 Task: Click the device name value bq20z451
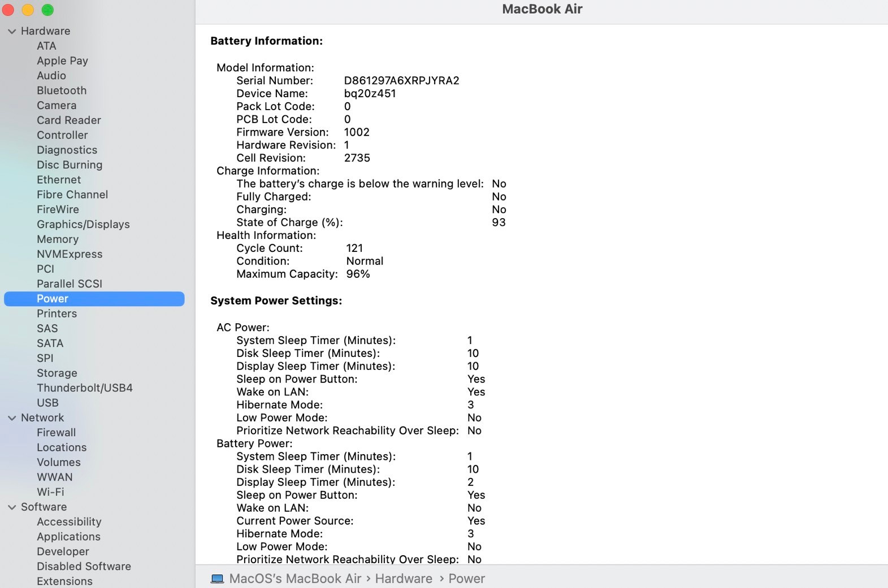pyautogui.click(x=370, y=94)
